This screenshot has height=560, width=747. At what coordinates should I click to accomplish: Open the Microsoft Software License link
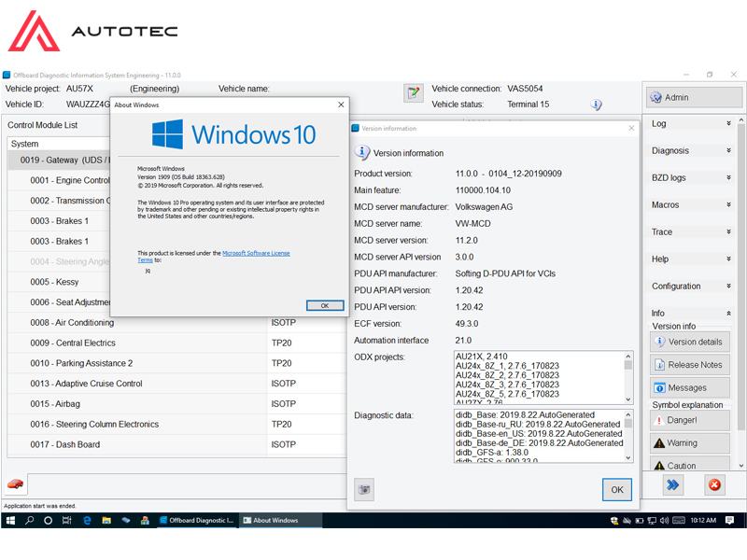256,253
